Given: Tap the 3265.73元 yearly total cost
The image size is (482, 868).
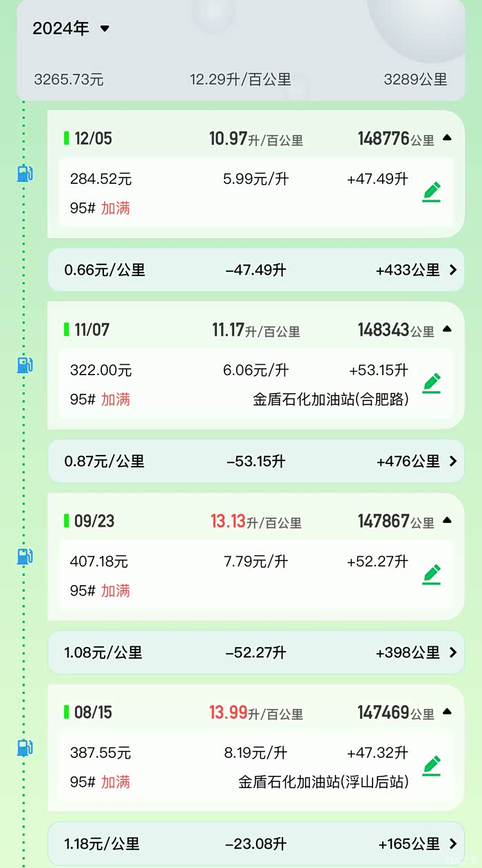Looking at the screenshot, I should point(69,80).
